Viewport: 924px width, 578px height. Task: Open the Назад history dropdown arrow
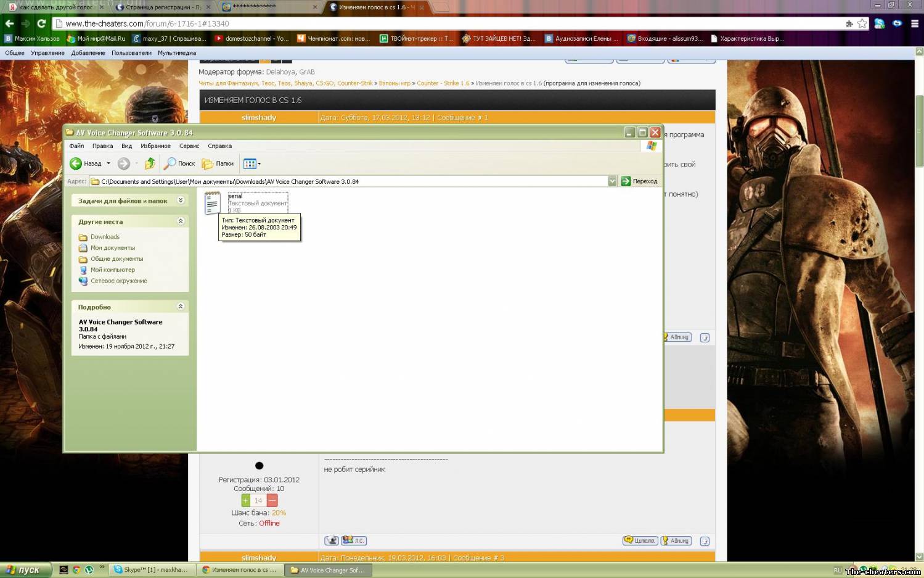tap(108, 163)
